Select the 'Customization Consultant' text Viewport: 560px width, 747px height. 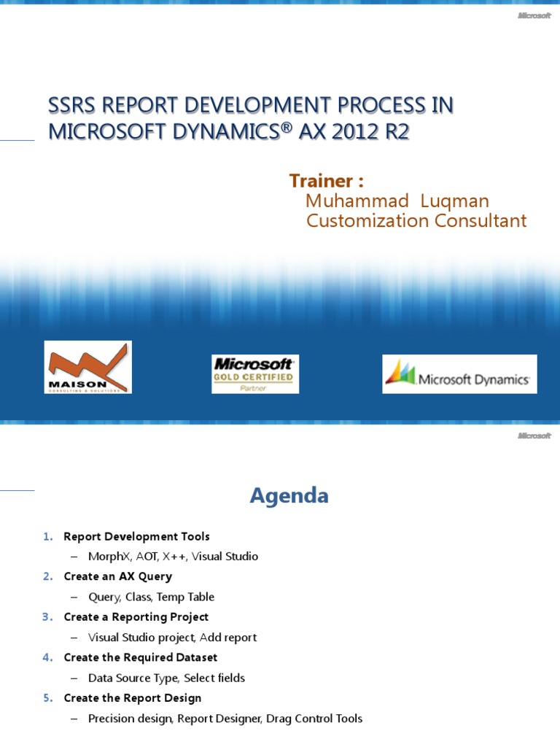point(416,220)
